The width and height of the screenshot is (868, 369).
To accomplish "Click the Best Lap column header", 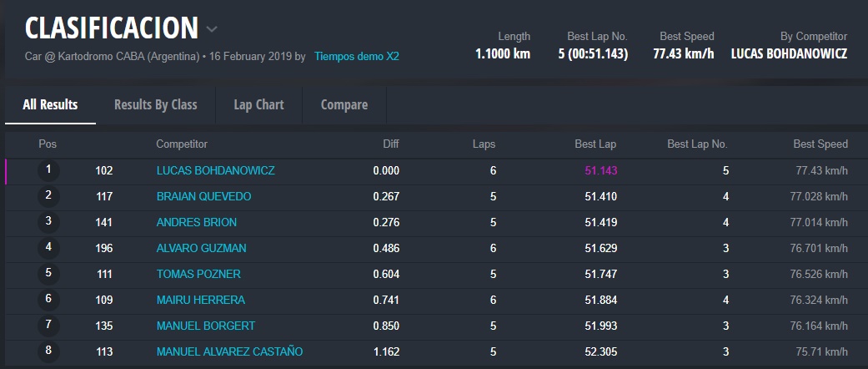I will tap(595, 144).
